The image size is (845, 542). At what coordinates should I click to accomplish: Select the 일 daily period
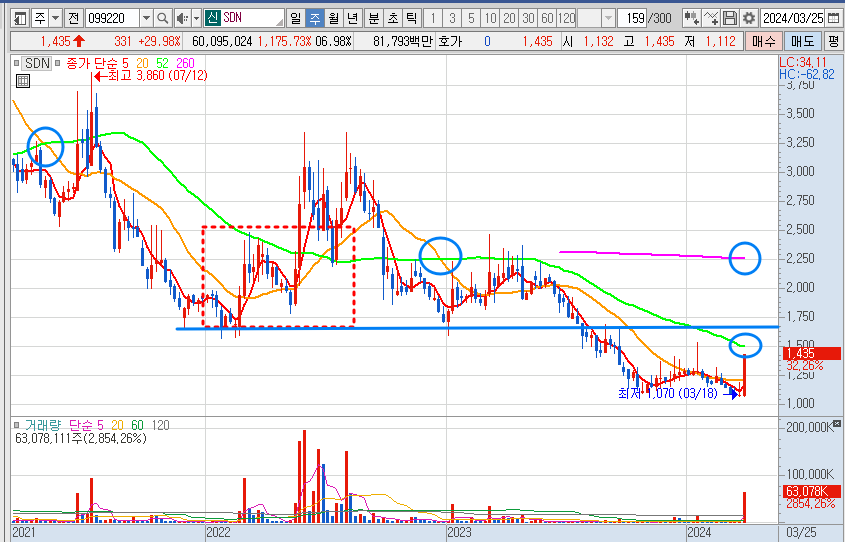tap(295, 18)
